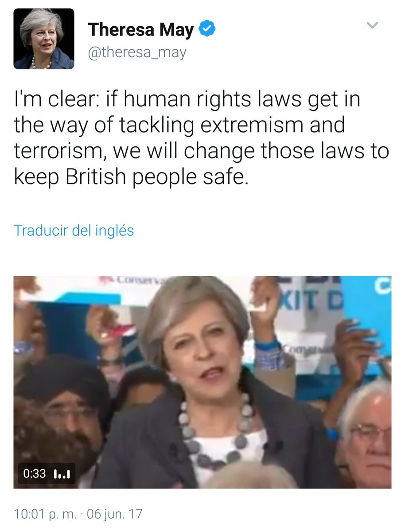The height and width of the screenshot is (532, 405).
Task: Play the embedded tweet video
Action: click(x=202, y=382)
